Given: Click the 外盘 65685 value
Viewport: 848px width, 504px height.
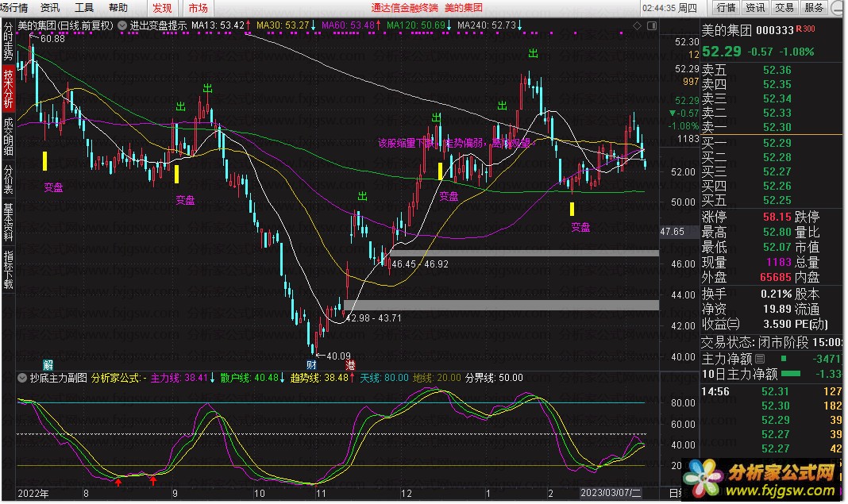Looking at the screenshot, I should [775, 277].
